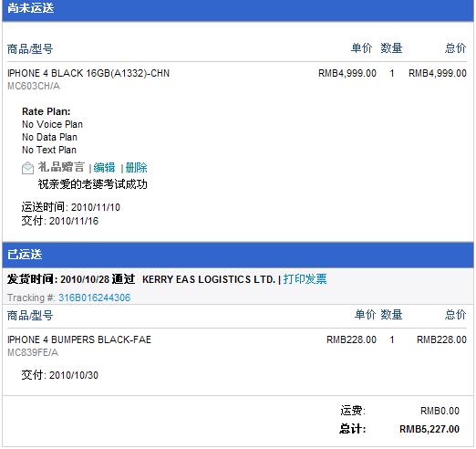This screenshot has height=449, width=476.
Task: Click the 总价 column header in shipped section
Action: tap(455, 315)
